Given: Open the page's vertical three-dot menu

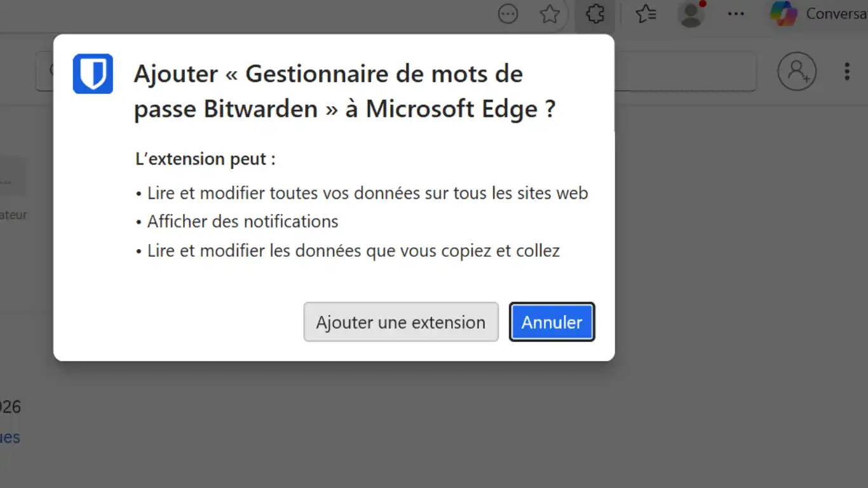Looking at the screenshot, I should click(x=846, y=71).
